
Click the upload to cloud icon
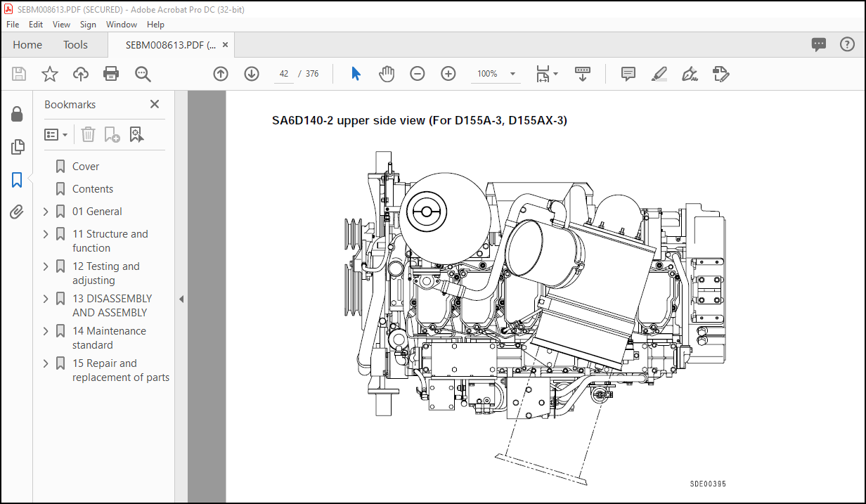coord(81,74)
